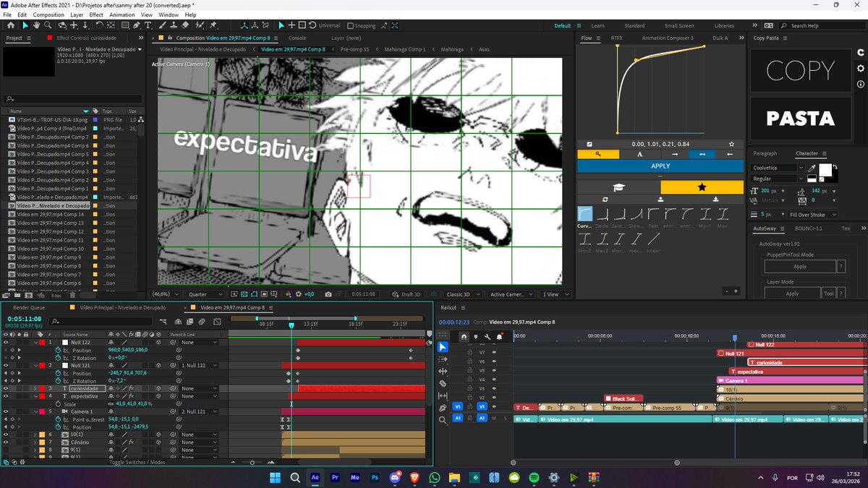Select the Eraser tool
Viewport: 868px width, 488px height.
pos(184,25)
